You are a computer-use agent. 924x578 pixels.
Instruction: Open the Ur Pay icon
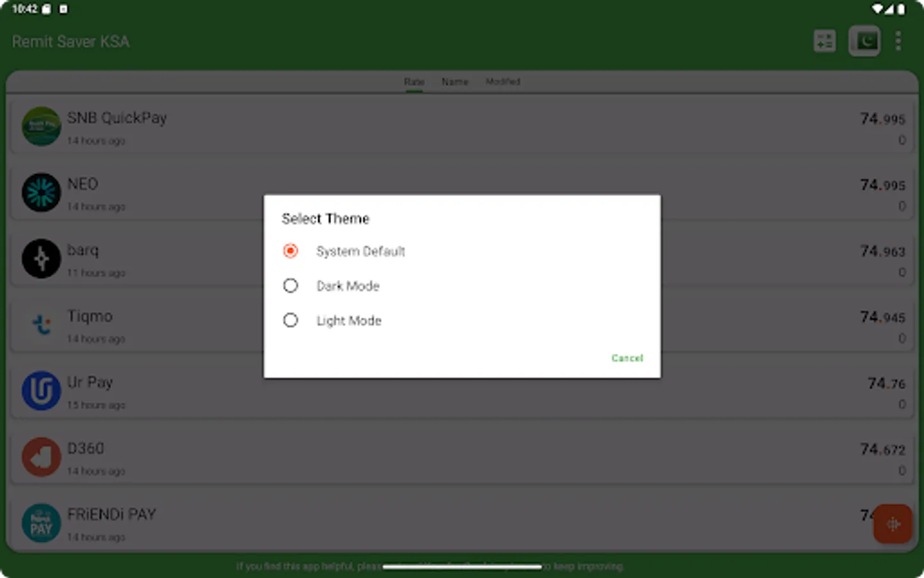pos(41,391)
